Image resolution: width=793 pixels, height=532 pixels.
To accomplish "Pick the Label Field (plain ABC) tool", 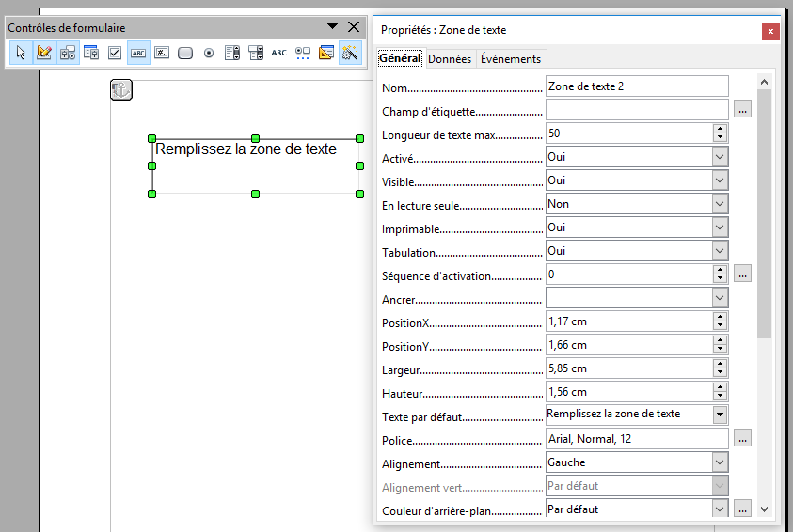I will click(279, 53).
